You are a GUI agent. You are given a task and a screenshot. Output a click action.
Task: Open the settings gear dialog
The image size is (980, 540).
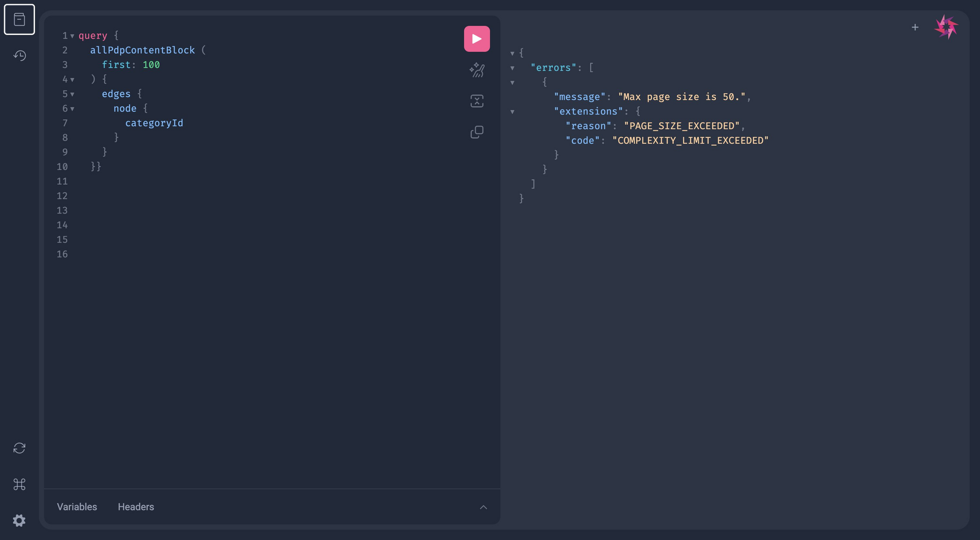click(x=19, y=520)
